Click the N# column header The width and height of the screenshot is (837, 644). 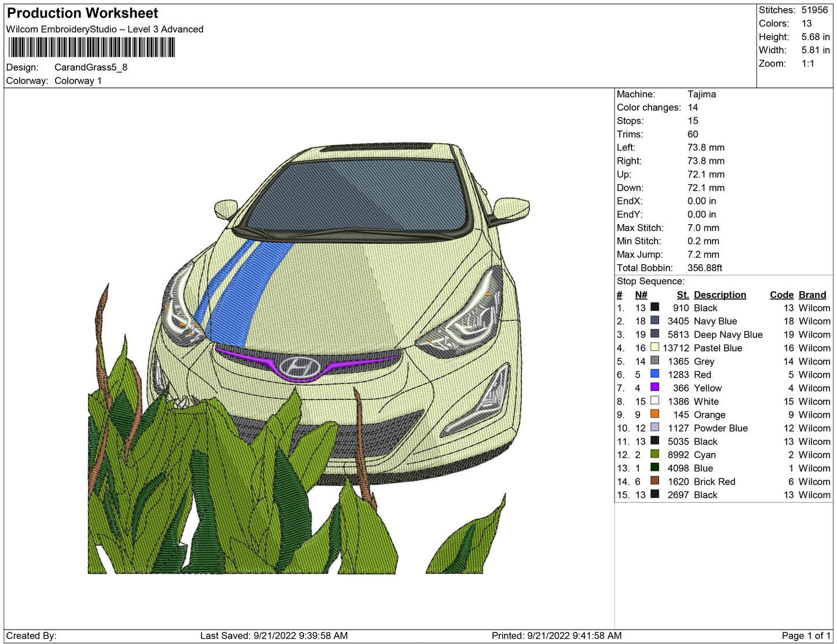coord(641,295)
